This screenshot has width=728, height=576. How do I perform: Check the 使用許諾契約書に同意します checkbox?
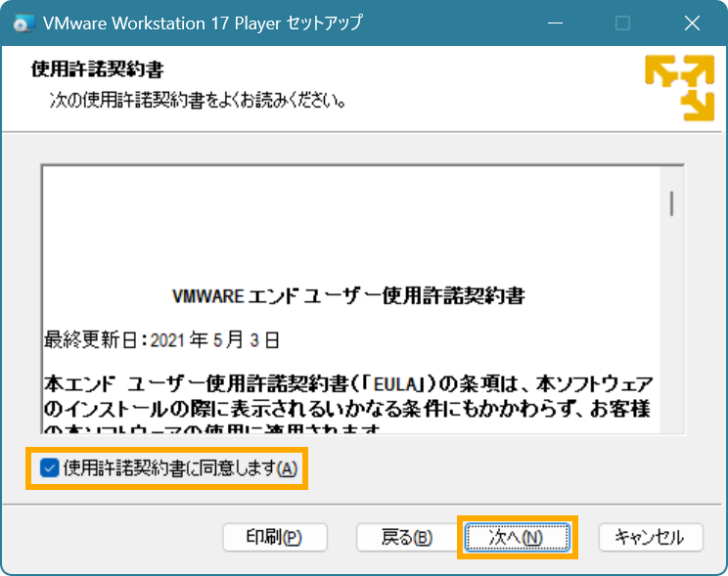(49, 467)
